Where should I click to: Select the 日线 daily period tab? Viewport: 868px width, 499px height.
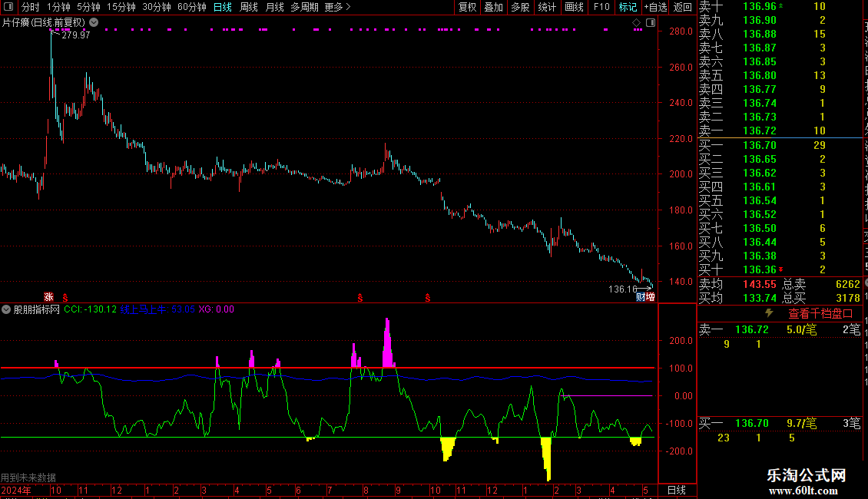[223, 7]
